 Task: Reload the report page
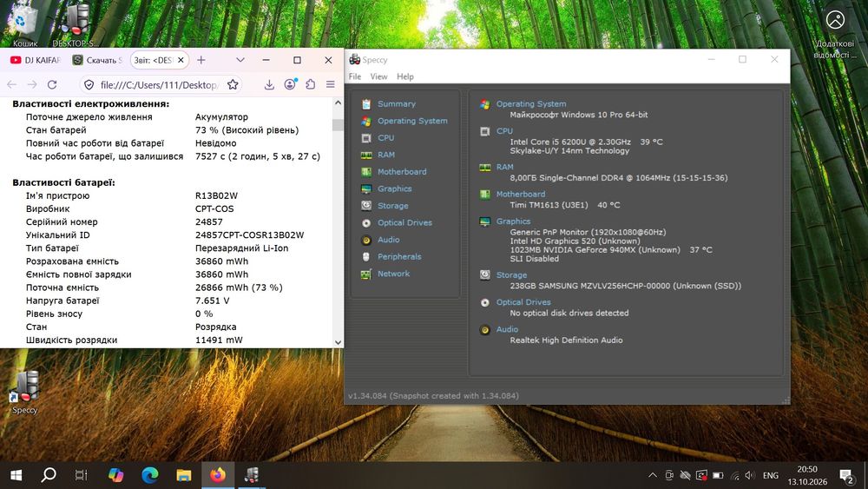52,84
